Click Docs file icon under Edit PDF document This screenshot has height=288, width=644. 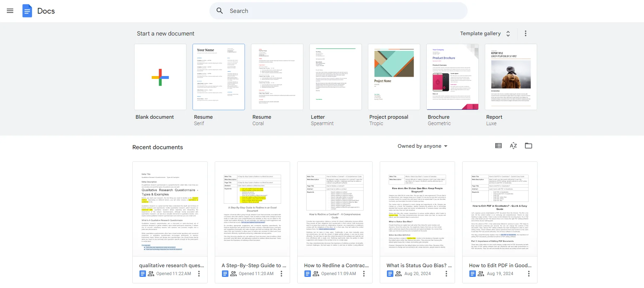coord(473,274)
